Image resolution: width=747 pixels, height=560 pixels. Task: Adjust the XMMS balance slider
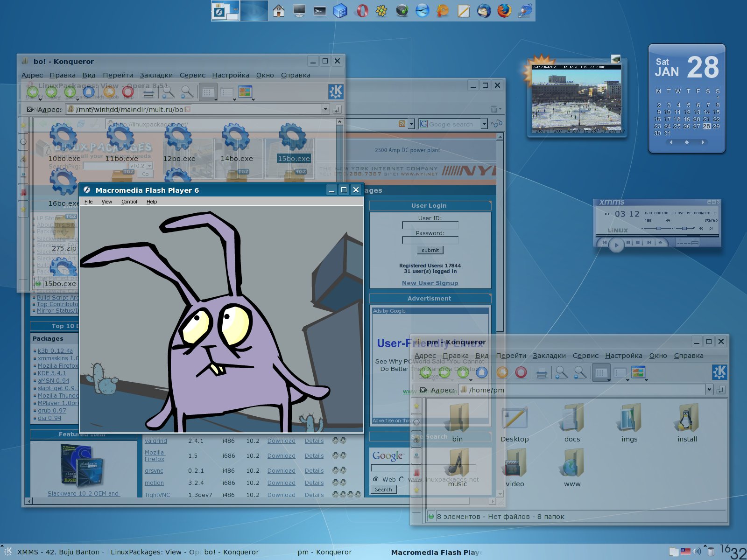[684, 229]
